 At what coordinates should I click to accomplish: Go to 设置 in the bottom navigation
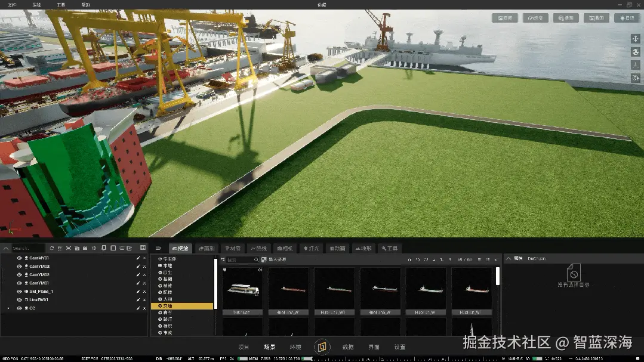point(400,347)
